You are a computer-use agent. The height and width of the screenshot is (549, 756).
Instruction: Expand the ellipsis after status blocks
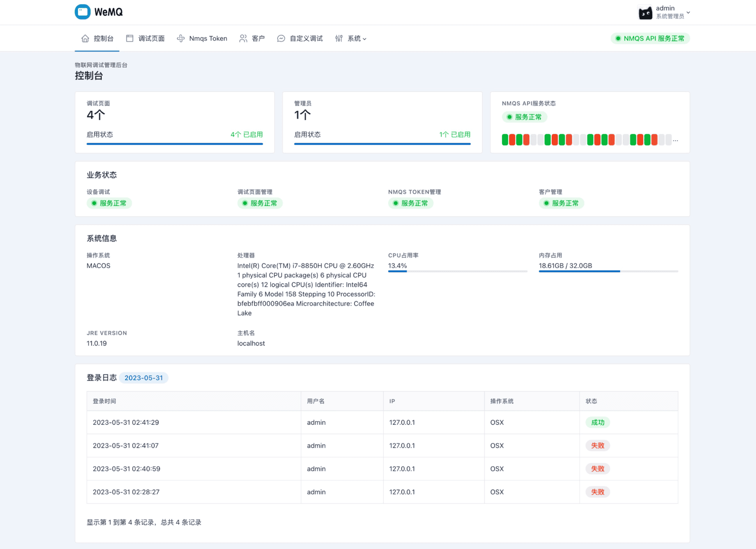pyautogui.click(x=675, y=140)
